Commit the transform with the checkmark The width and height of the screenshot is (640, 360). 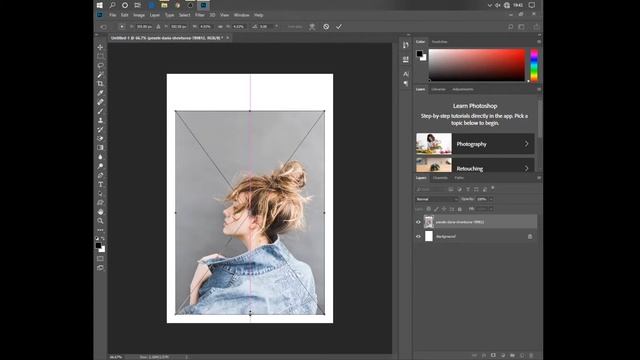point(339,27)
